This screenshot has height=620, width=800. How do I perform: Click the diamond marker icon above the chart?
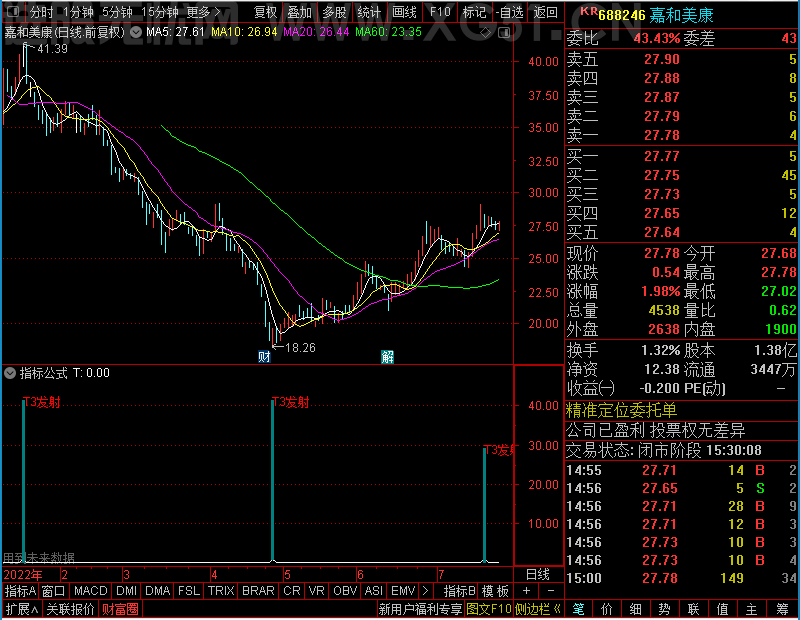[485, 33]
